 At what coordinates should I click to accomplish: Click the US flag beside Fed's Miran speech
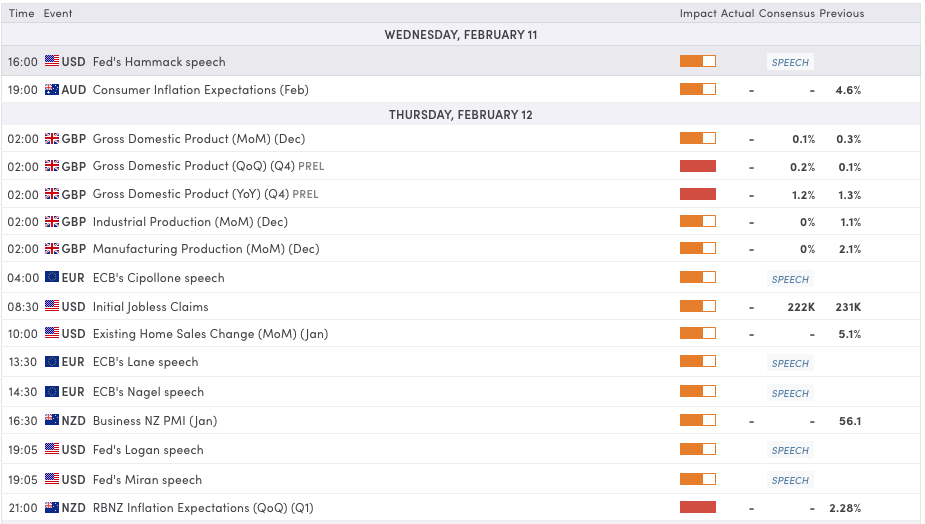tap(52, 480)
